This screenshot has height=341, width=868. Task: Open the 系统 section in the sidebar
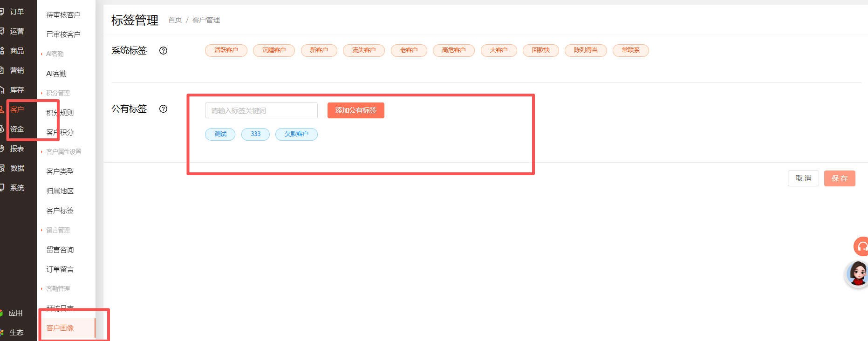pos(17,188)
